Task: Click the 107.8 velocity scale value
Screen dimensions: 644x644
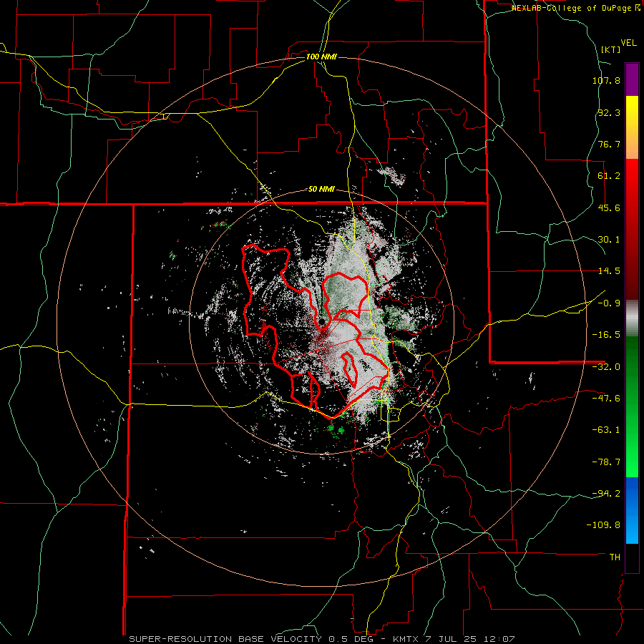Action: coord(606,80)
